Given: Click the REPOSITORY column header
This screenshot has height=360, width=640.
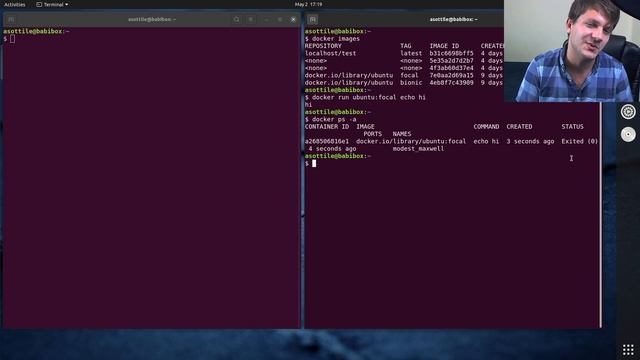Looking at the screenshot, I should [323, 46].
